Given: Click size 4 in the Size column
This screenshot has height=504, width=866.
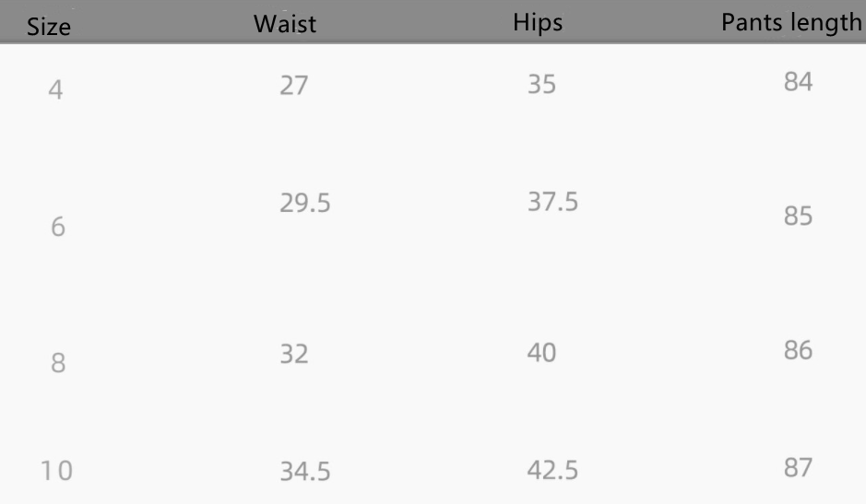Looking at the screenshot, I should tap(55, 91).
